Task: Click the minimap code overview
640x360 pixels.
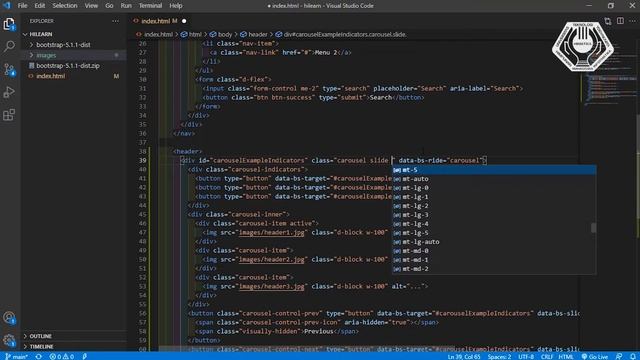Action: click(x=609, y=90)
